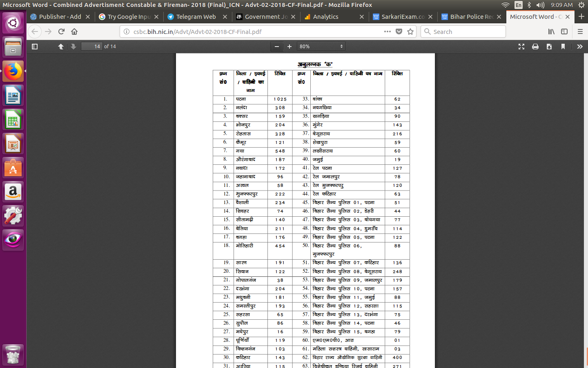
Task: Open Ubuntu Dash search launcher
Action: click(13, 23)
